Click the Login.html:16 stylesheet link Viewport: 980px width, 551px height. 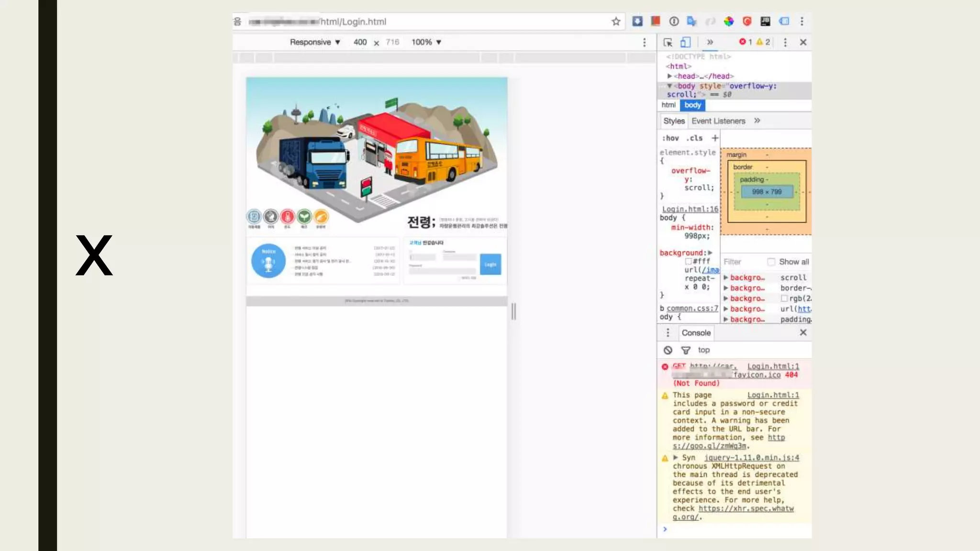[690, 209]
